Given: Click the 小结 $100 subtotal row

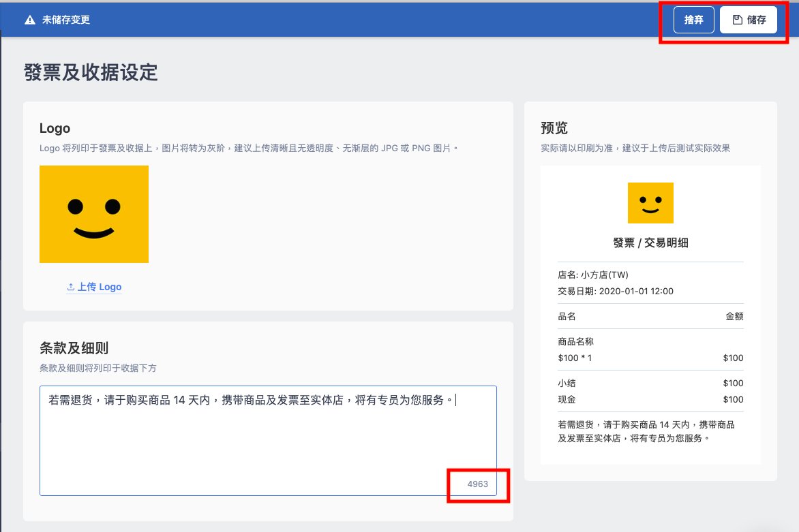Looking at the screenshot, I should [650, 384].
